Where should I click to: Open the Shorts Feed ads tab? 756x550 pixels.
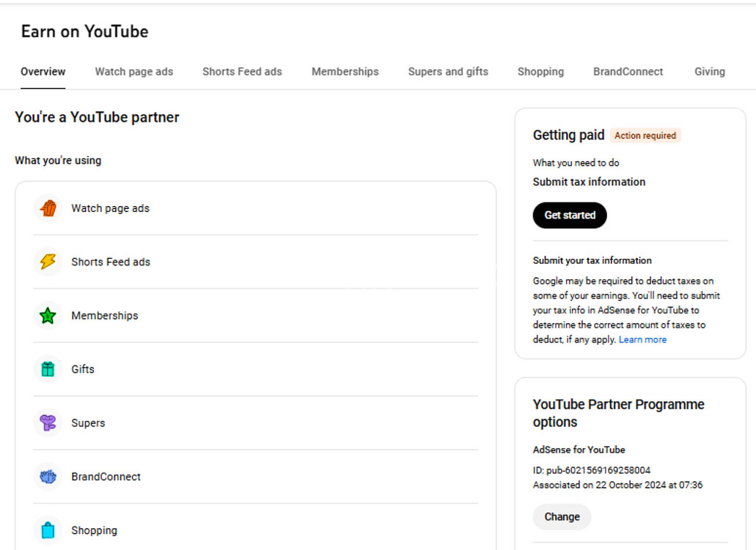pyautogui.click(x=242, y=72)
